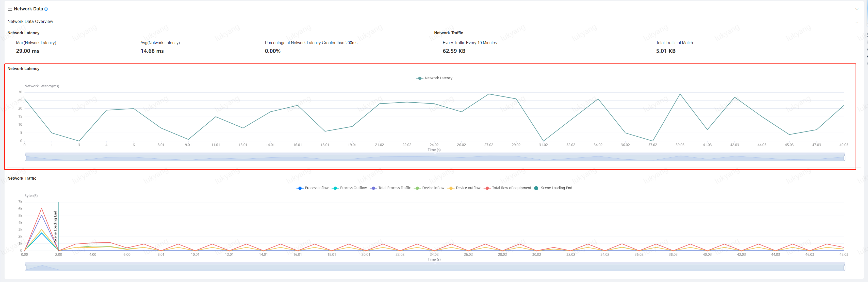
Task: Collapse the Network Data section chevron
Action: [857, 9]
